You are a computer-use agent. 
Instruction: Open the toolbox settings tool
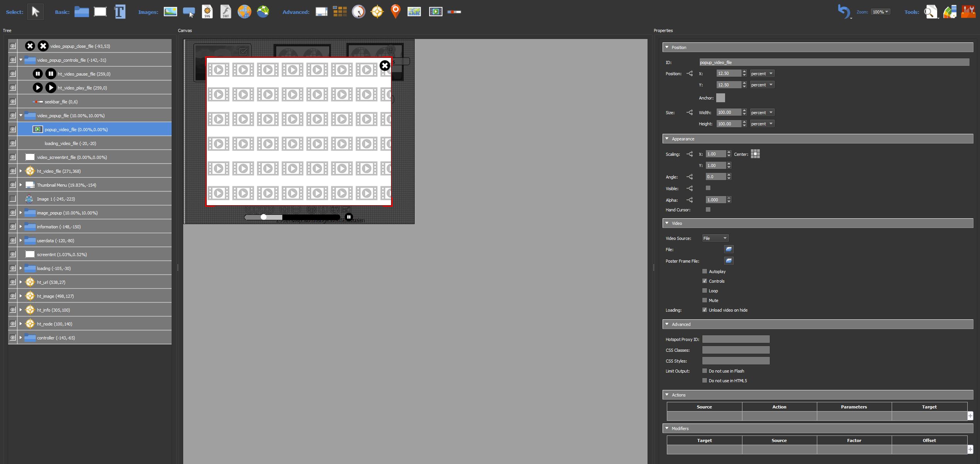pos(968,12)
